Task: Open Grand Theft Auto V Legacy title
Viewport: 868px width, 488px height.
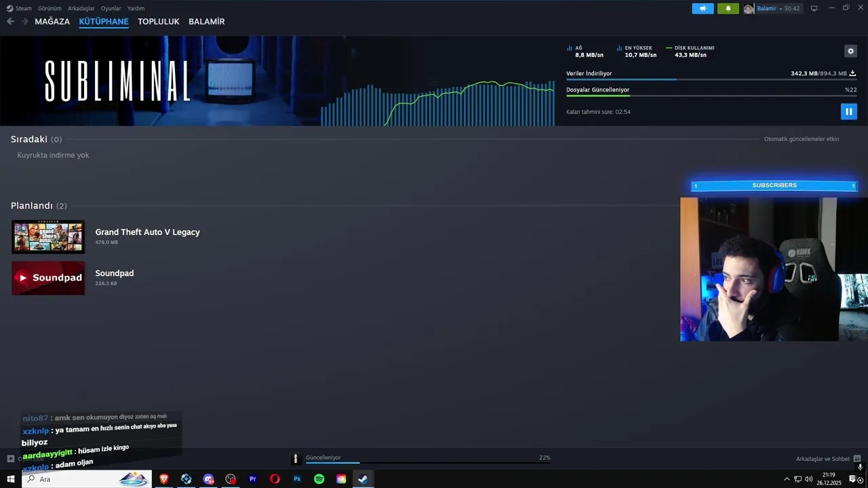Action: point(147,232)
